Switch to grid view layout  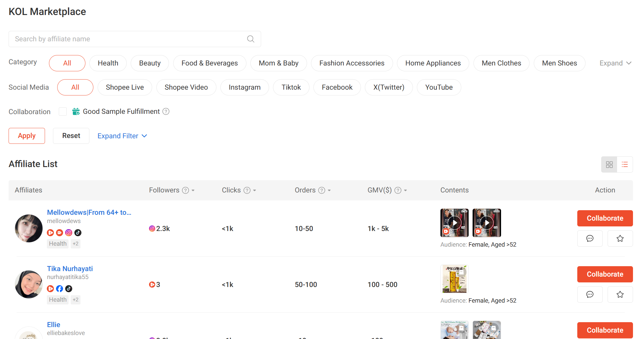[x=609, y=165]
